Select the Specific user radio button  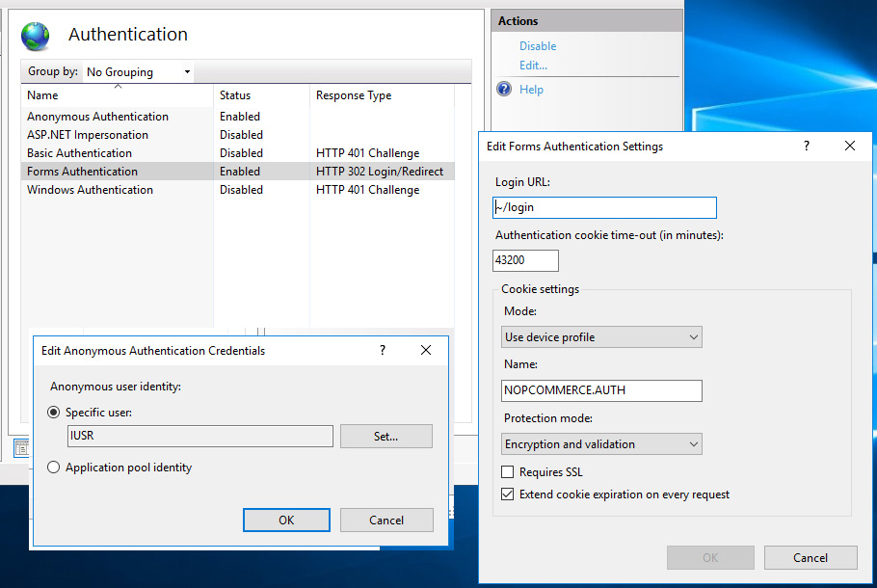[54, 413]
